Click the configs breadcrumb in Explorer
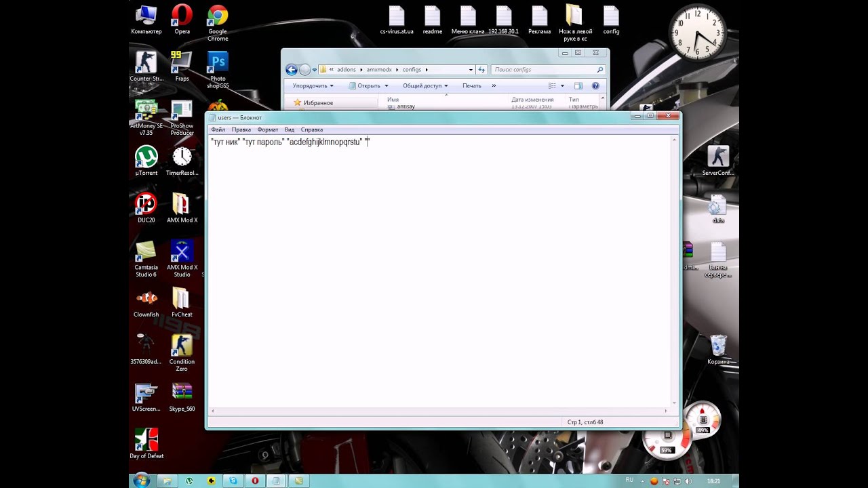Viewport: 868px width, 488px height. click(x=412, y=70)
